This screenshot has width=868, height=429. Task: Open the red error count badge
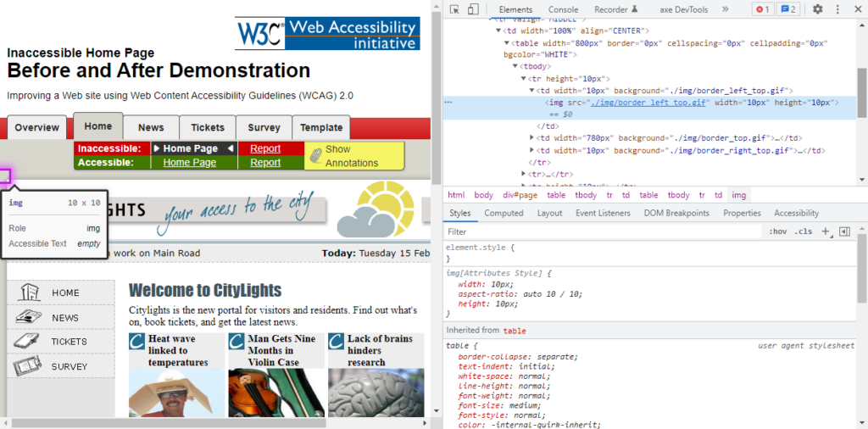click(x=762, y=9)
